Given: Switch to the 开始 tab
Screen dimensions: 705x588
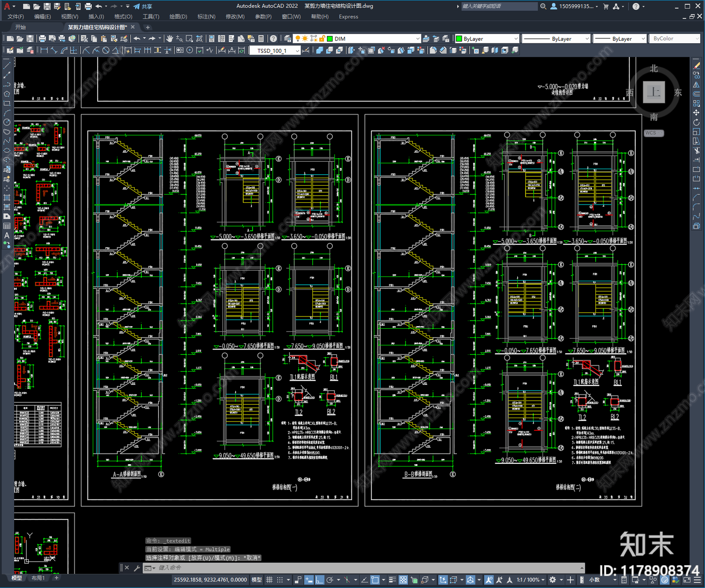Looking at the screenshot, I should point(21,27).
